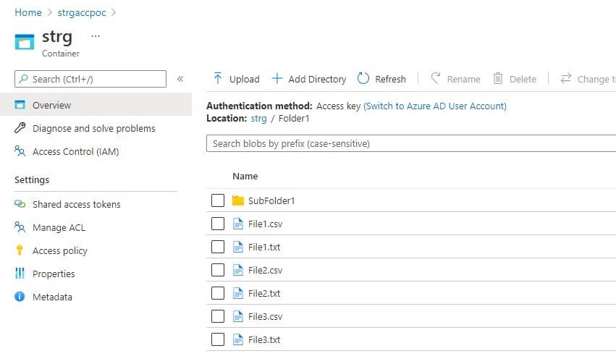Image resolution: width=616 pixels, height=364 pixels.
Task: Switch to Azure AD User Account
Action: pos(434,106)
